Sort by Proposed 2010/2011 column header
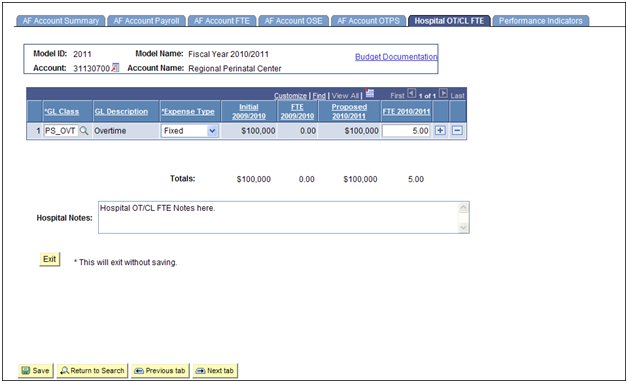The height and width of the screenshot is (383, 628). pos(349,111)
